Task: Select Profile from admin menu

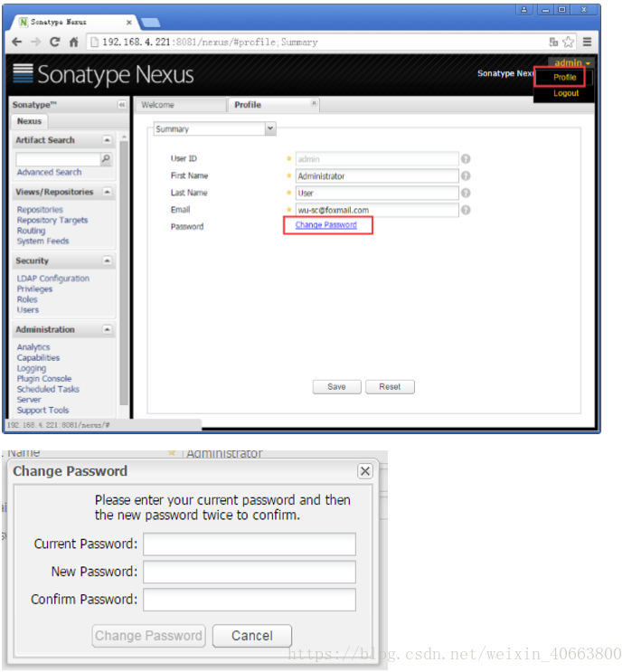Action: tap(564, 78)
